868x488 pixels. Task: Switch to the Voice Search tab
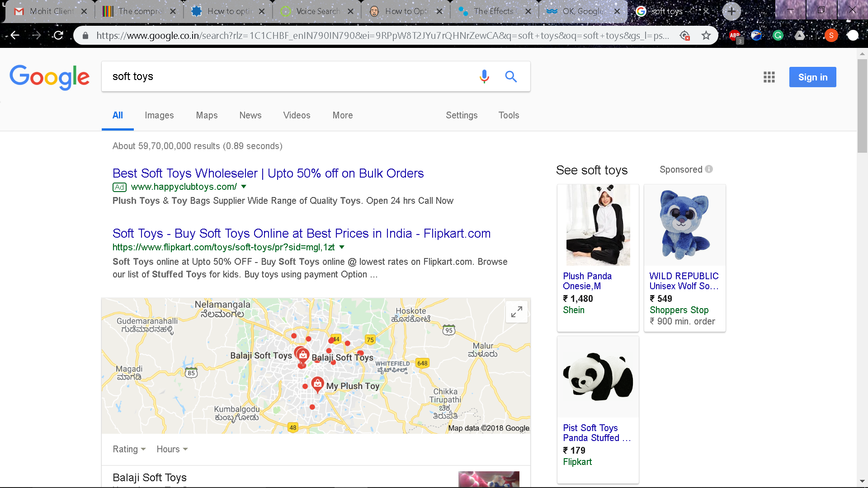[316, 11]
